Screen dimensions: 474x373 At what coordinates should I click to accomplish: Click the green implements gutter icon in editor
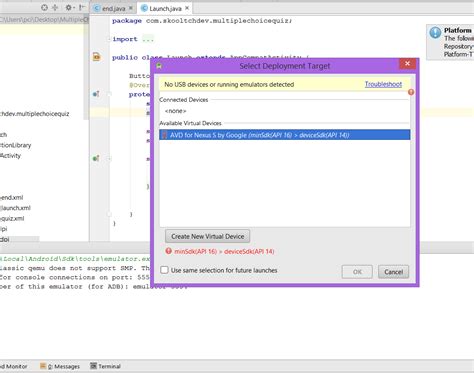96,158
